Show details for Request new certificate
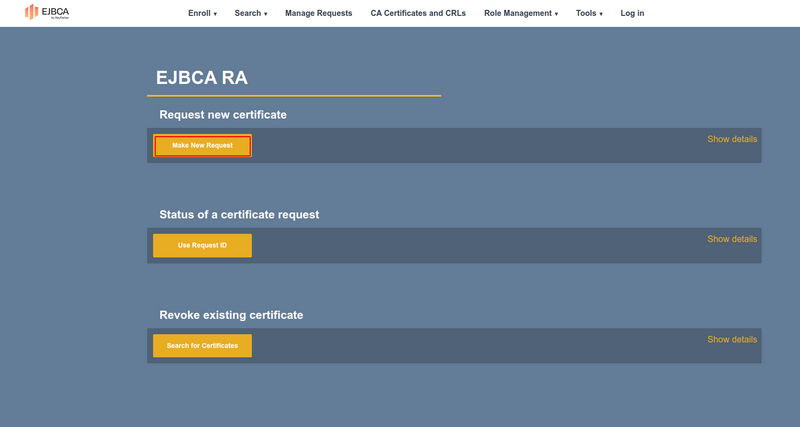Screen dimensions: 800x427 pos(732,139)
